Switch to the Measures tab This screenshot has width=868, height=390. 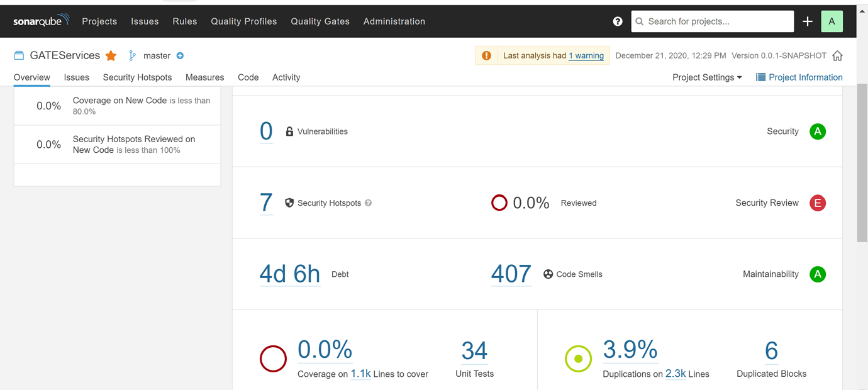(204, 77)
